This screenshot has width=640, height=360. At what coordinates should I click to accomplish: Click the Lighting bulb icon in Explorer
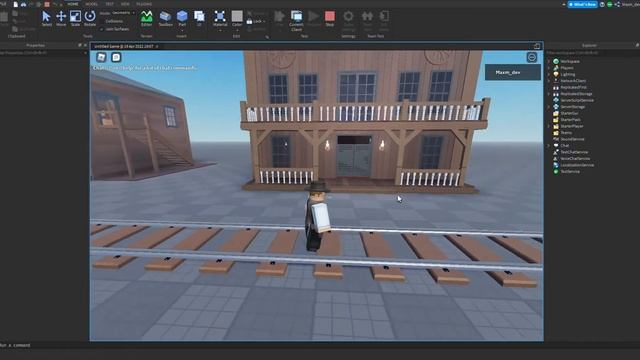click(x=556, y=74)
